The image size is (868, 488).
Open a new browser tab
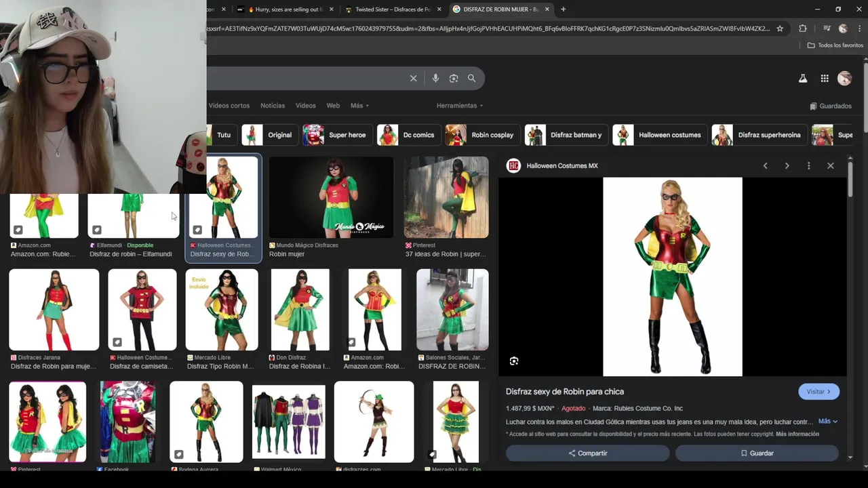(563, 9)
